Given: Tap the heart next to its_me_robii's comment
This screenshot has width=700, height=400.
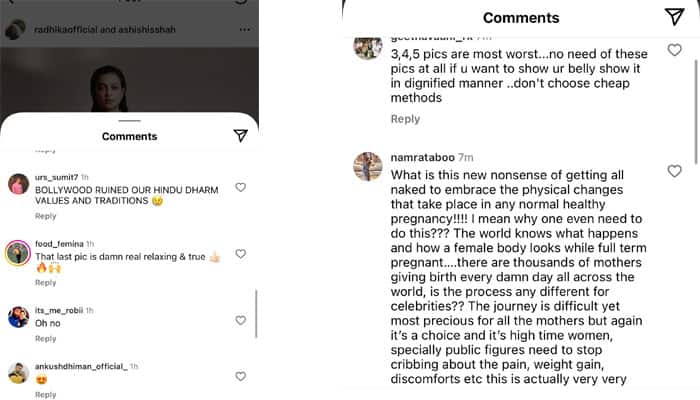Looking at the screenshot, I should tap(240, 320).
